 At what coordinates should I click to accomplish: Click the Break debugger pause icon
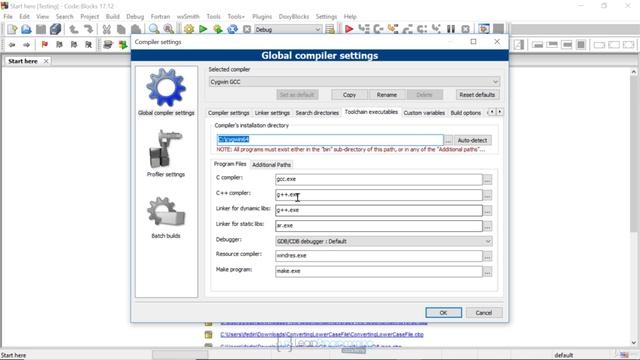tap(451, 29)
